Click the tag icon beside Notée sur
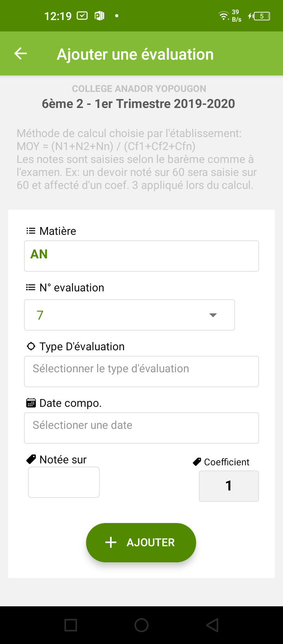 31,459
